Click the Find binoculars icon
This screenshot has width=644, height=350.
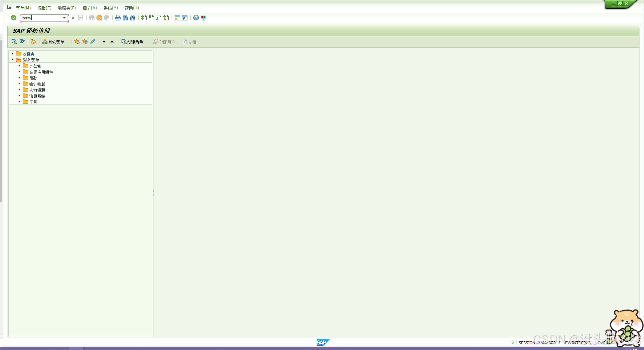[125, 18]
